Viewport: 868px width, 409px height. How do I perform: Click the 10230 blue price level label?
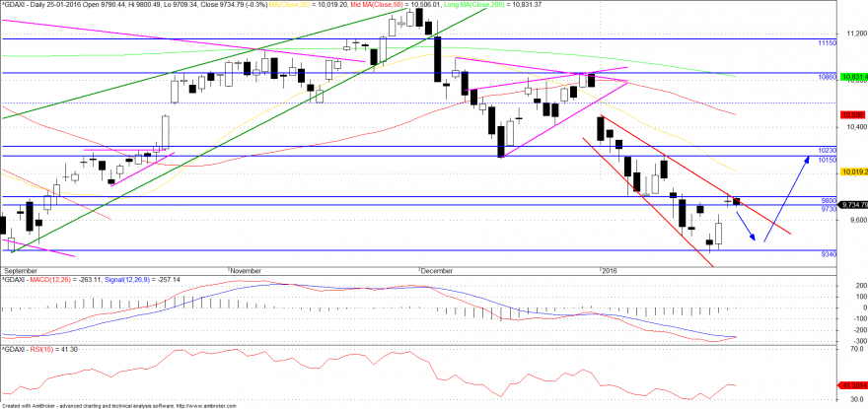[825, 151]
